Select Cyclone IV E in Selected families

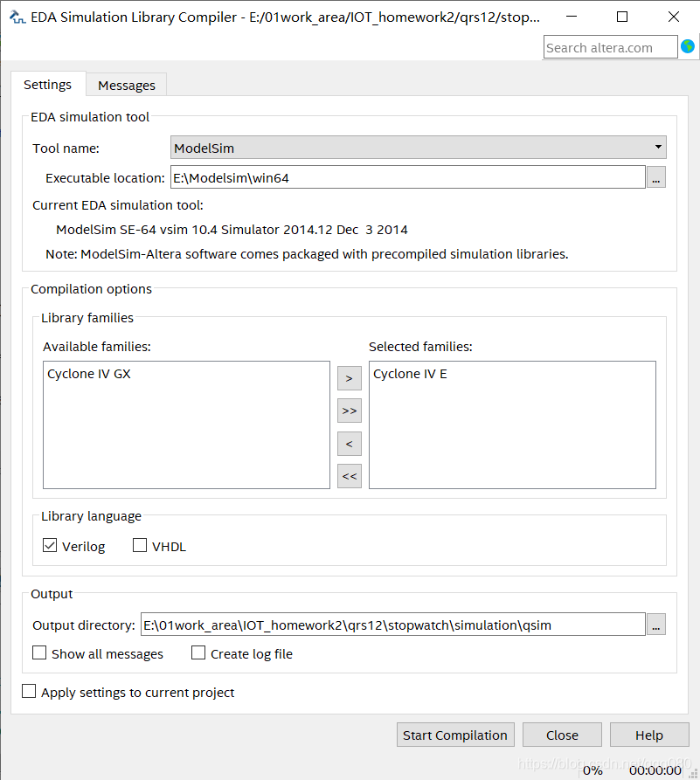pyautogui.click(x=410, y=374)
